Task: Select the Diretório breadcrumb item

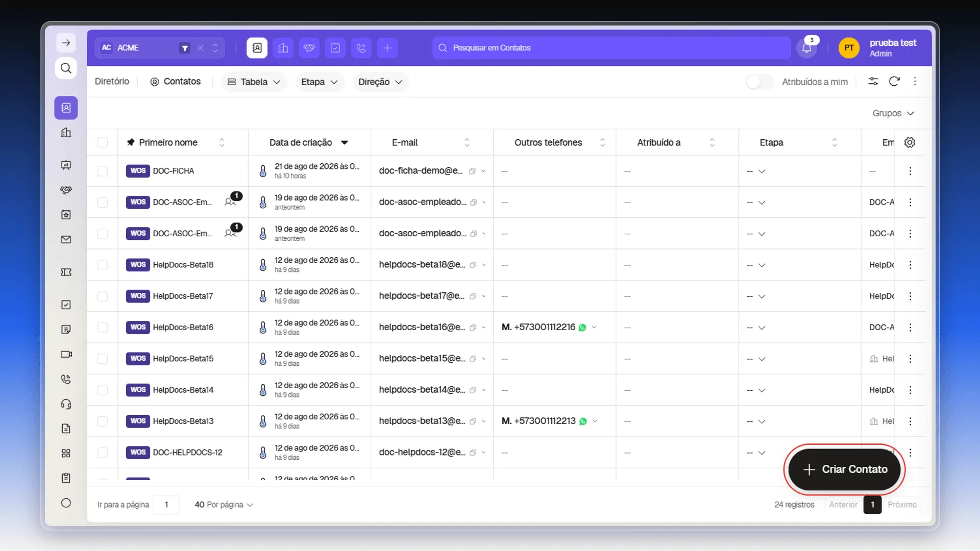Action: [112, 82]
